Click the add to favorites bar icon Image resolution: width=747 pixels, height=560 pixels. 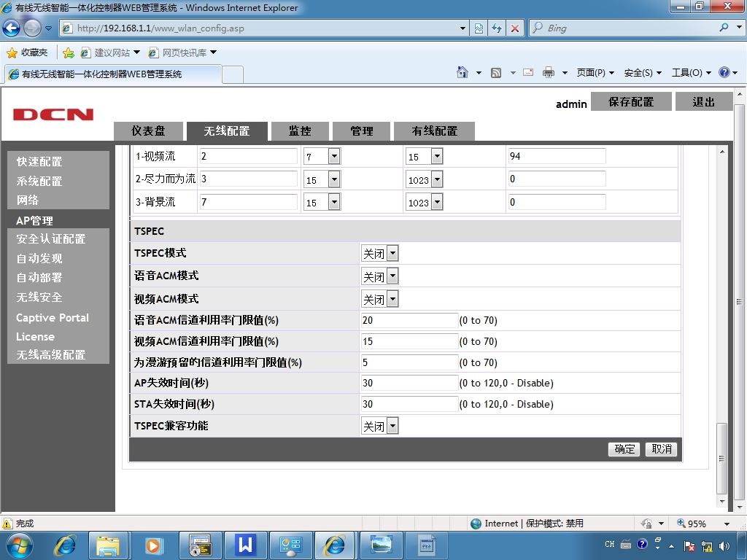[x=69, y=52]
